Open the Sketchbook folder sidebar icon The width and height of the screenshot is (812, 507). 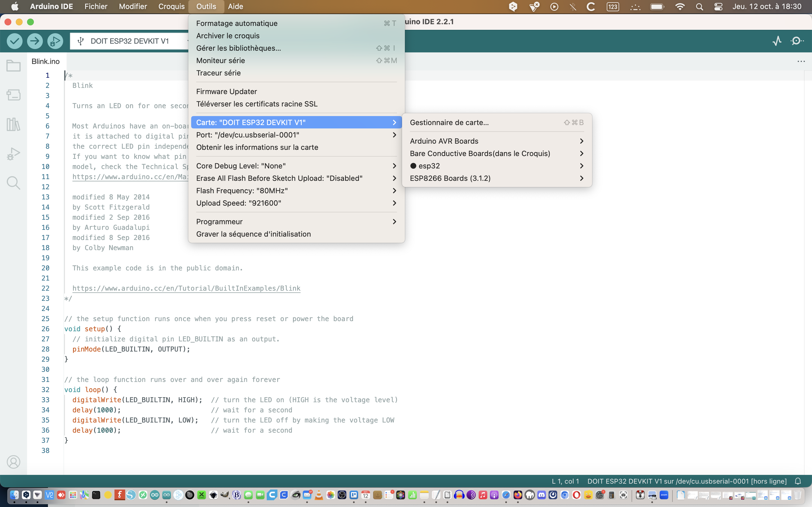14,66
